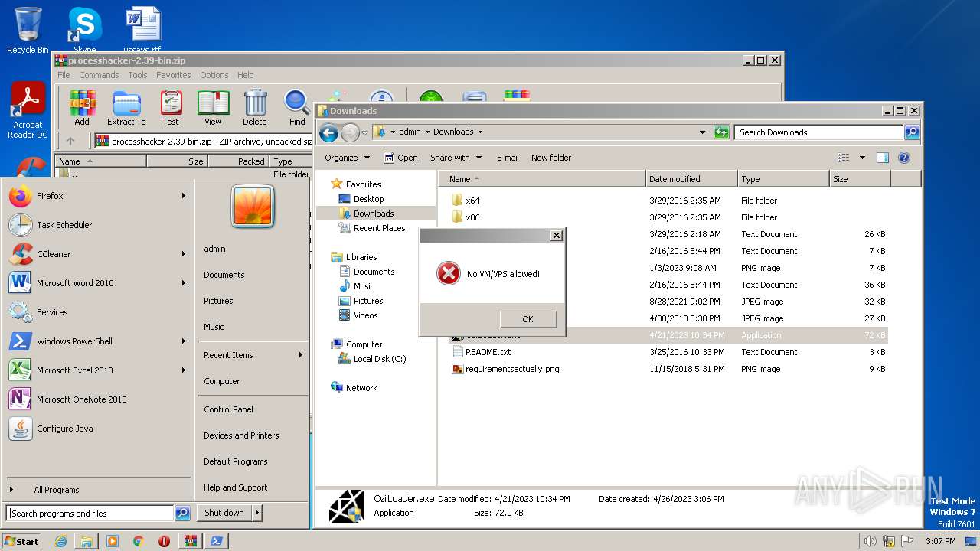
Task: Select Local Disk (C:) in navigation pane
Action: [x=379, y=359]
